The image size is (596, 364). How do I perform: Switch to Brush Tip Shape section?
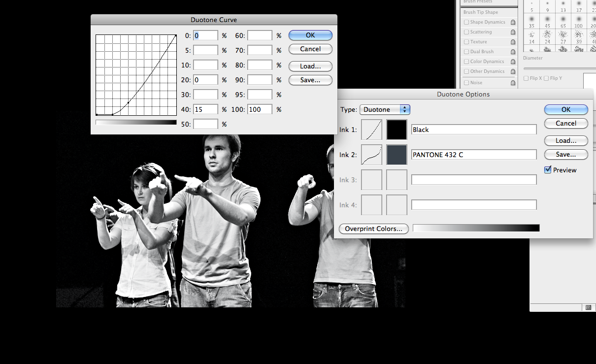point(481,12)
